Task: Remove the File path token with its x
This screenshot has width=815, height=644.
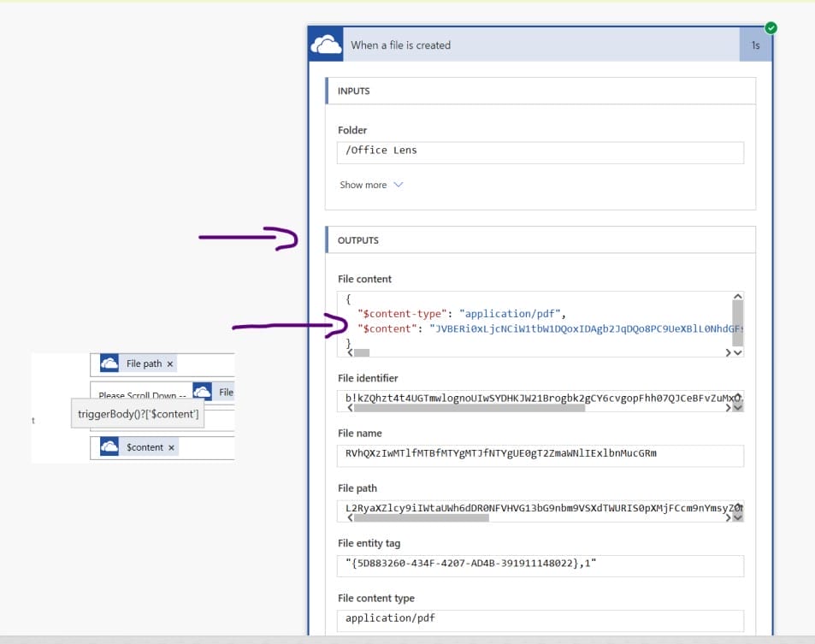Action: [x=169, y=364]
